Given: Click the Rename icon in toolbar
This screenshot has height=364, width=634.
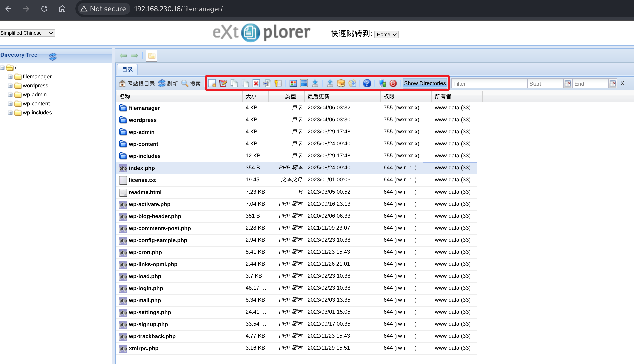Looking at the screenshot, I should point(267,83).
